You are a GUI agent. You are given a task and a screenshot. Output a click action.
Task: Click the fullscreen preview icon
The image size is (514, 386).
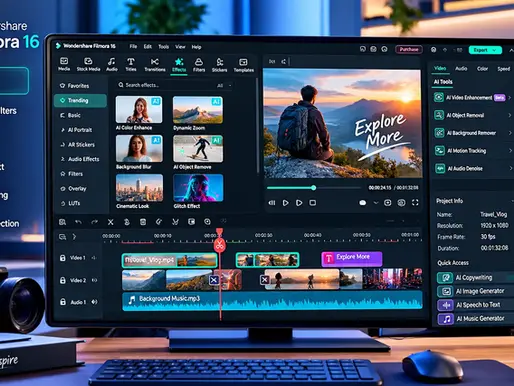point(415,202)
